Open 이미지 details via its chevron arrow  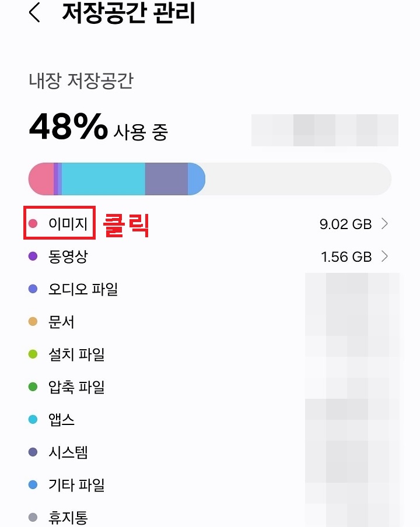[385, 224]
